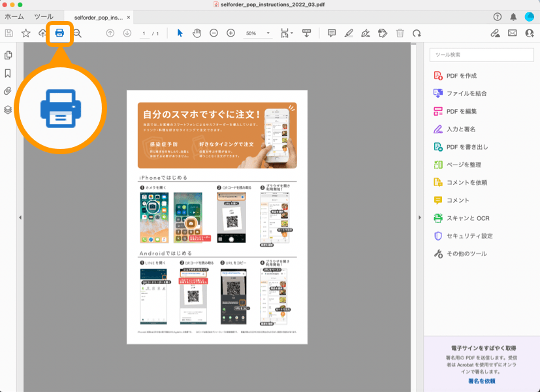Open the bookmarks panel
Image resolution: width=540 pixels, height=392 pixels.
[8, 73]
